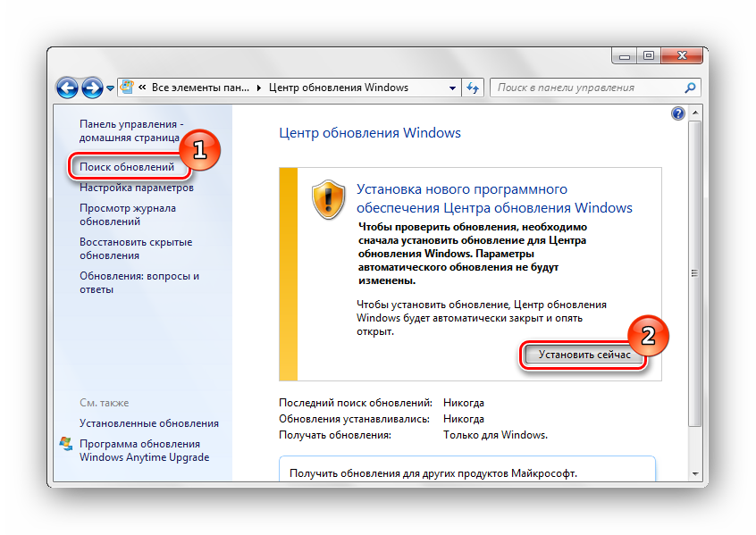756x535 pixels.
Task: Click the Refresh button beside address bar
Action: coord(473,88)
